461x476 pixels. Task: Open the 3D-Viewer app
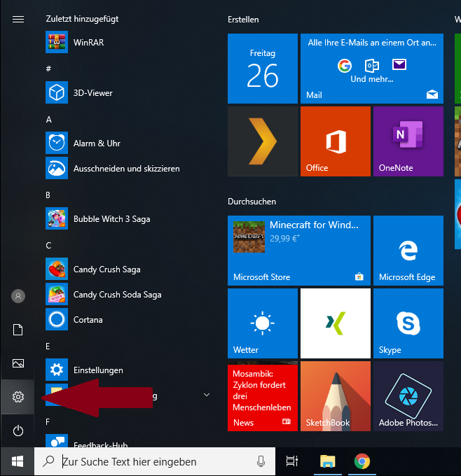[129, 92]
